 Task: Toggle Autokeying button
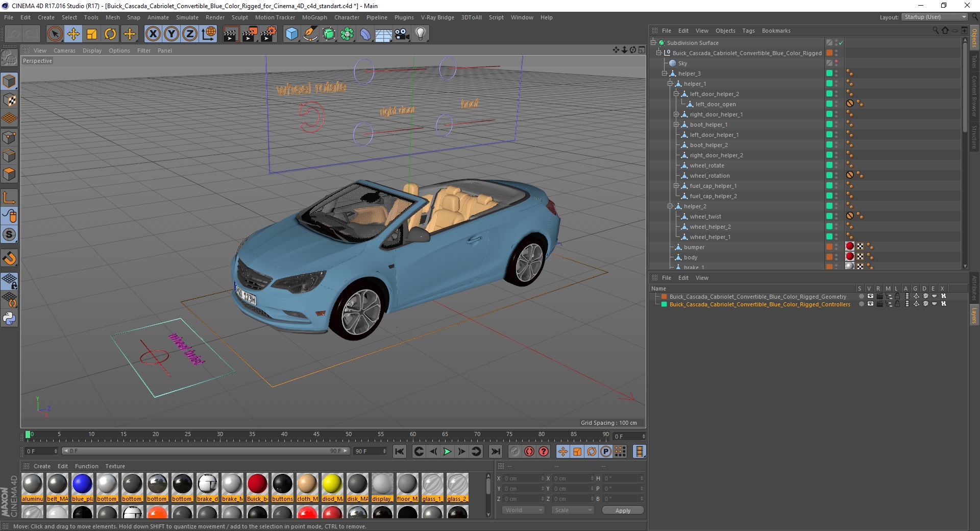529,451
